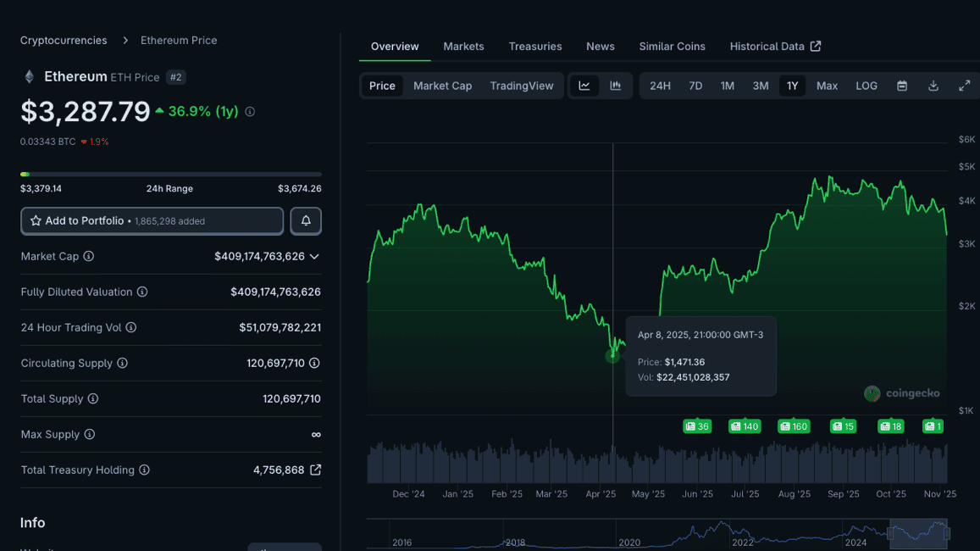Open the Cryptocurrencies breadcrumb link

64,41
